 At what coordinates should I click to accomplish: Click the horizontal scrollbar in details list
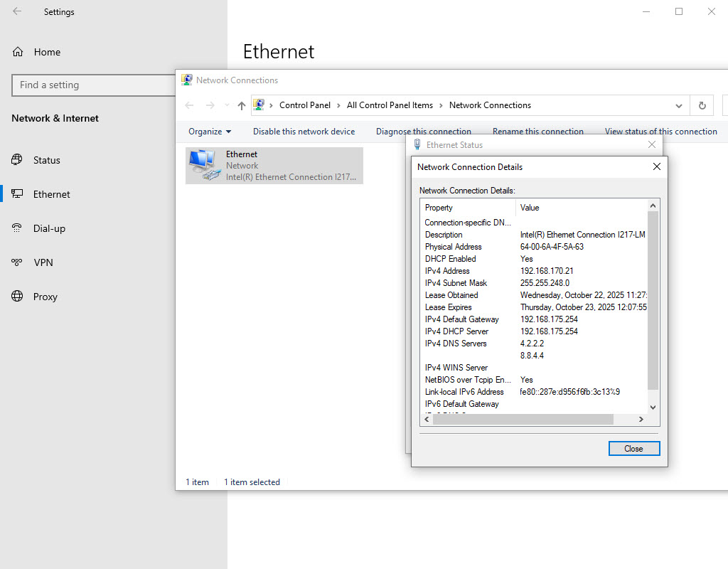pyautogui.click(x=523, y=420)
